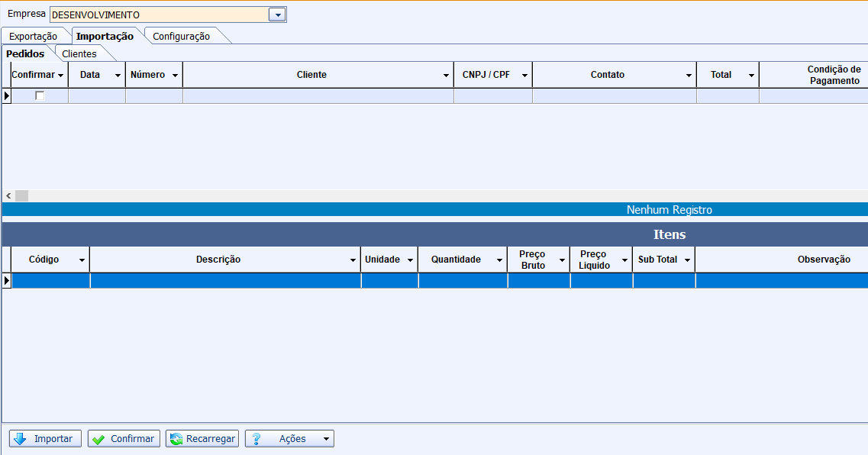Select the Pedidos sub-tab
The width and height of the screenshot is (868, 455).
click(25, 53)
